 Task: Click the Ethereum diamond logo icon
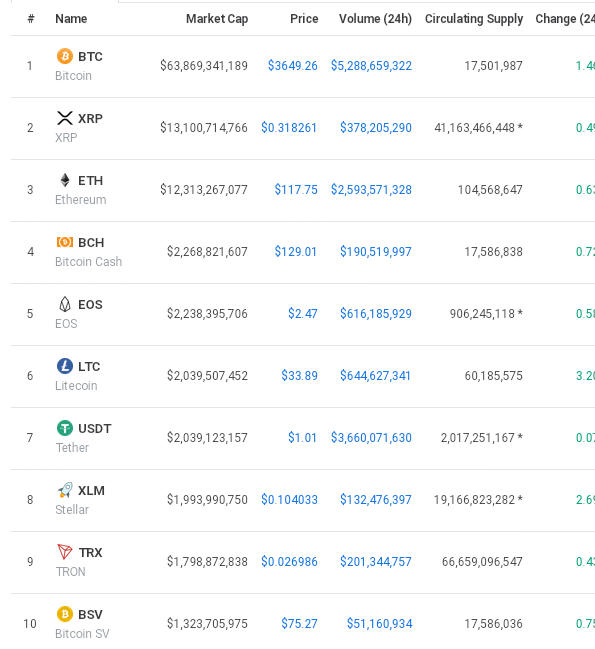tap(65, 180)
